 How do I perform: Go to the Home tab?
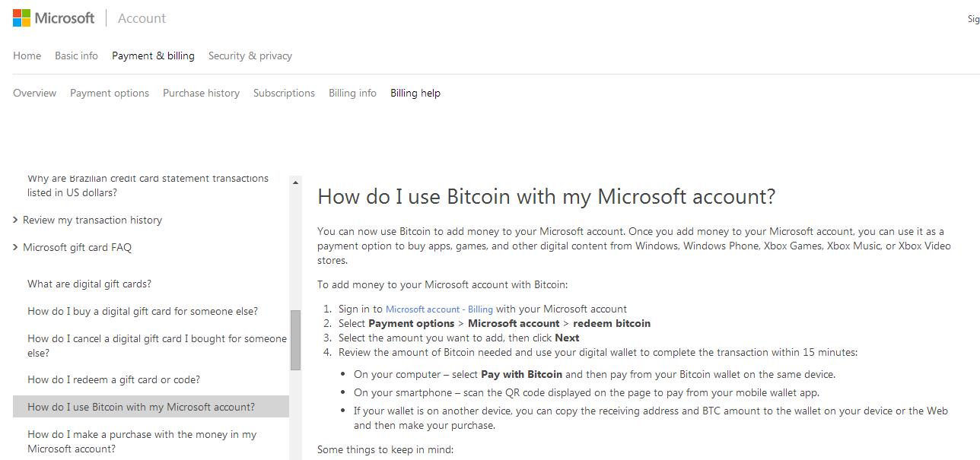click(x=27, y=56)
